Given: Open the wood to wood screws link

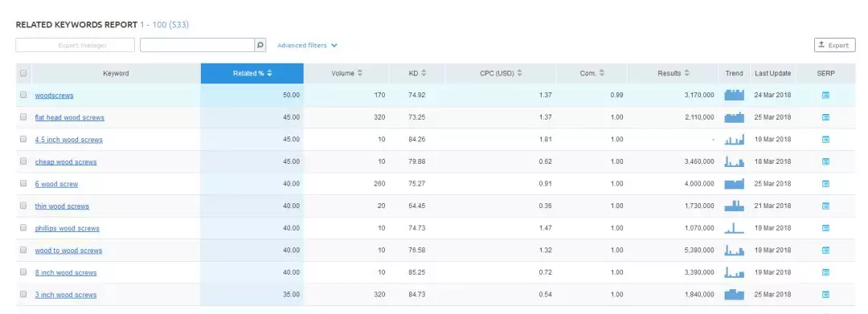Looking at the screenshot, I should tap(68, 251).
